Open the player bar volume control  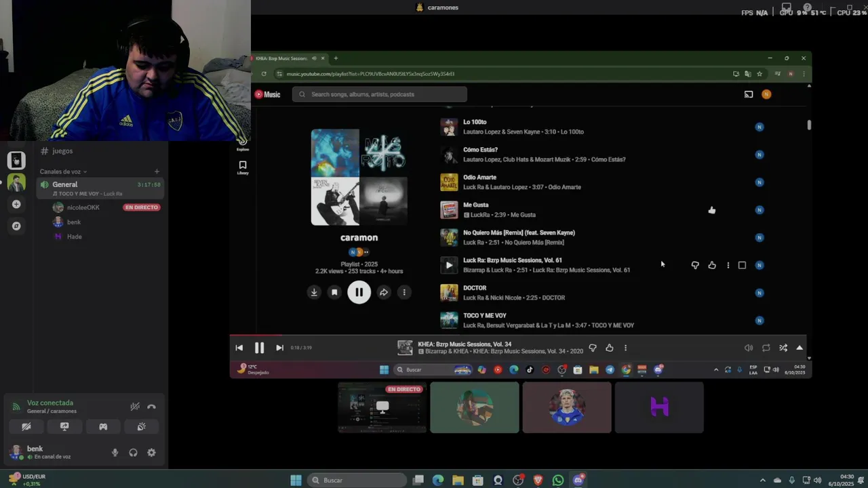coord(749,348)
